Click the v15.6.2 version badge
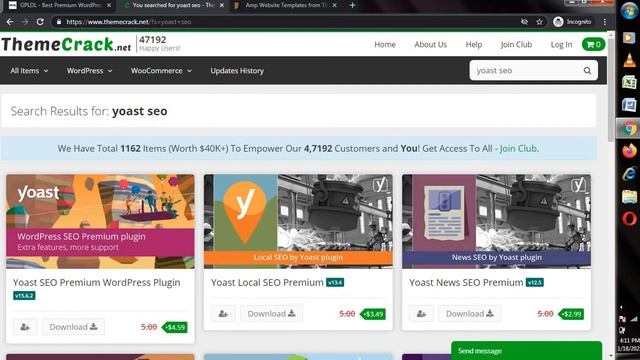The width and height of the screenshot is (640, 360). [24, 296]
